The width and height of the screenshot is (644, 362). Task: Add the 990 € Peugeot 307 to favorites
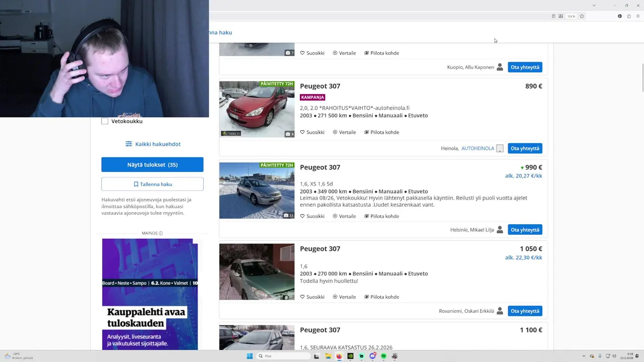312,216
